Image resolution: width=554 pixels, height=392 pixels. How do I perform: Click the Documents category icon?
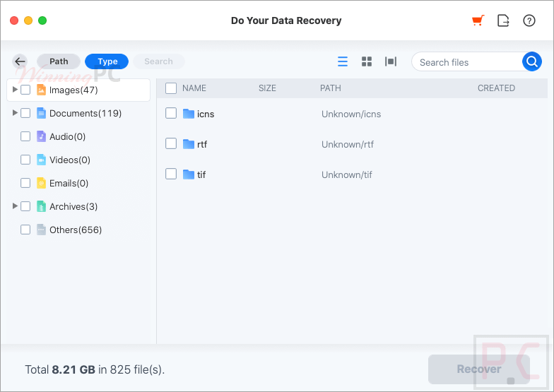[x=41, y=113]
